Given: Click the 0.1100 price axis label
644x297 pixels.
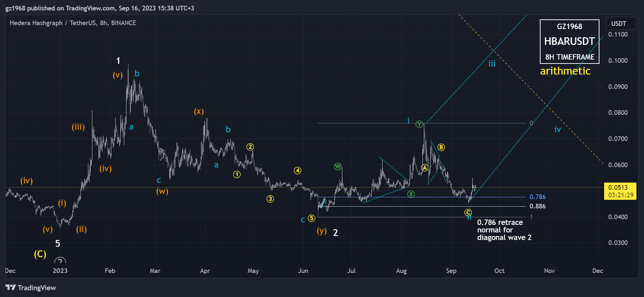Looking at the screenshot, I should [618, 34].
